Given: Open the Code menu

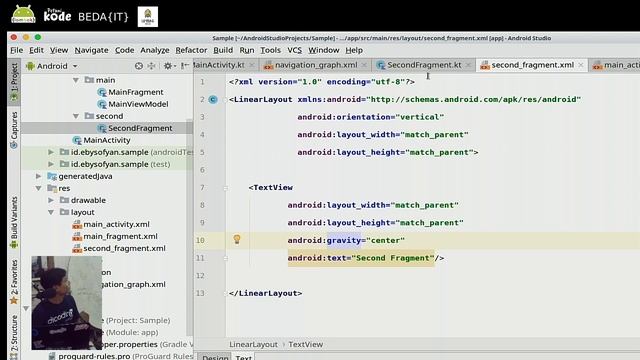Looking at the screenshot, I should coord(124,50).
